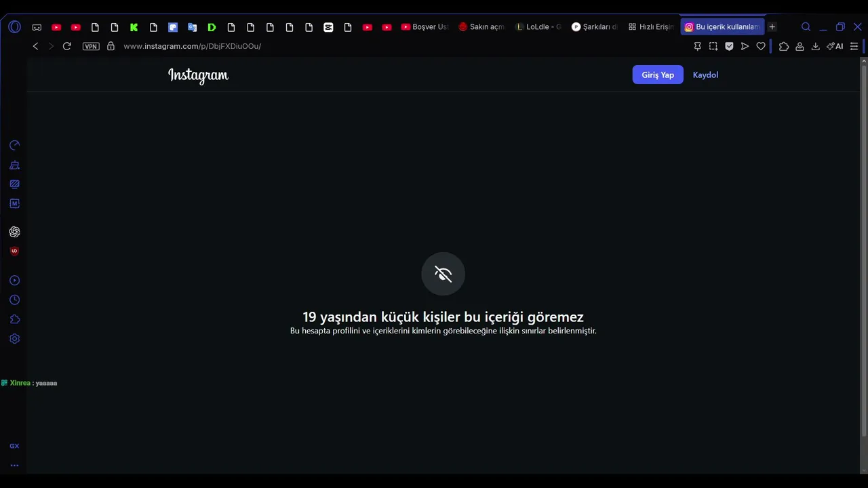Screen dimensions: 868x488
Task: Open the AI assistant toolbar button
Action: coord(835,46)
